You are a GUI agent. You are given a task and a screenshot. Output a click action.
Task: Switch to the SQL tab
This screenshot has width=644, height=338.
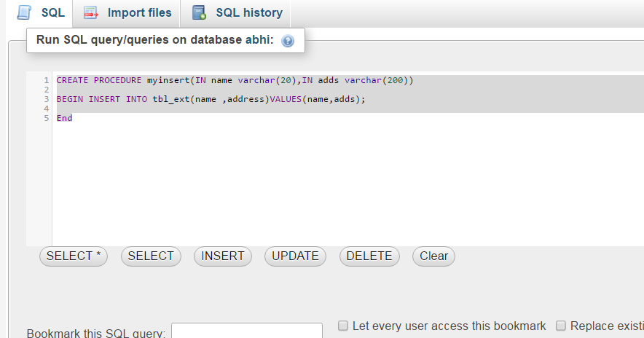click(52, 13)
